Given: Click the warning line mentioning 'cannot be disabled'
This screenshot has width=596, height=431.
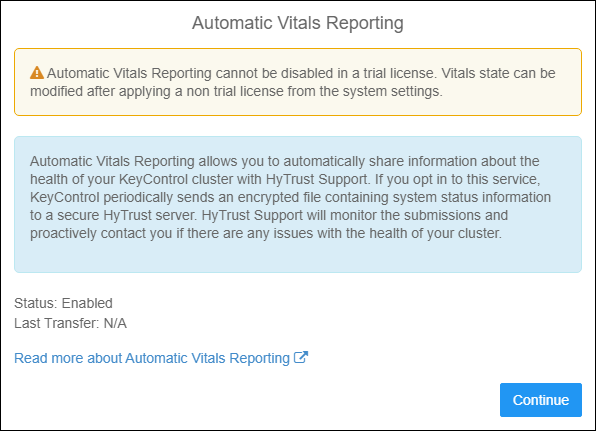Looking at the screenshot, I should click(293, 73).
